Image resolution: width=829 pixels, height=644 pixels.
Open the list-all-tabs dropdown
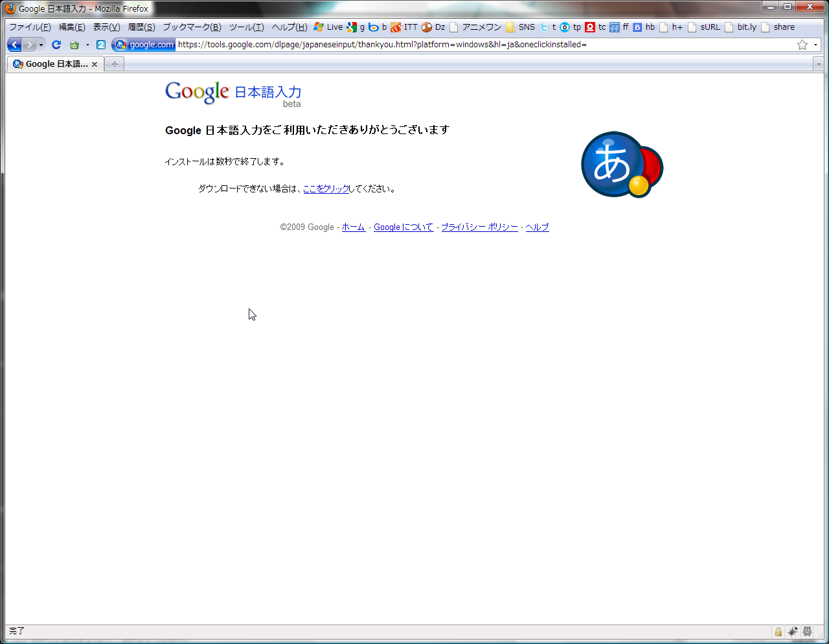[819, 64]
